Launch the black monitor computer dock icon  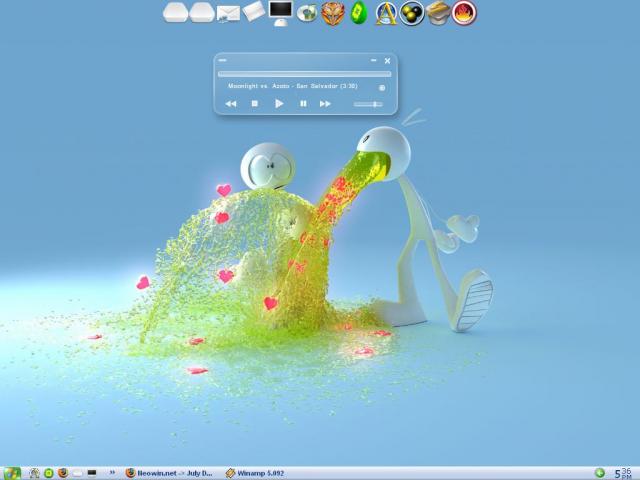tap(281, 13)
